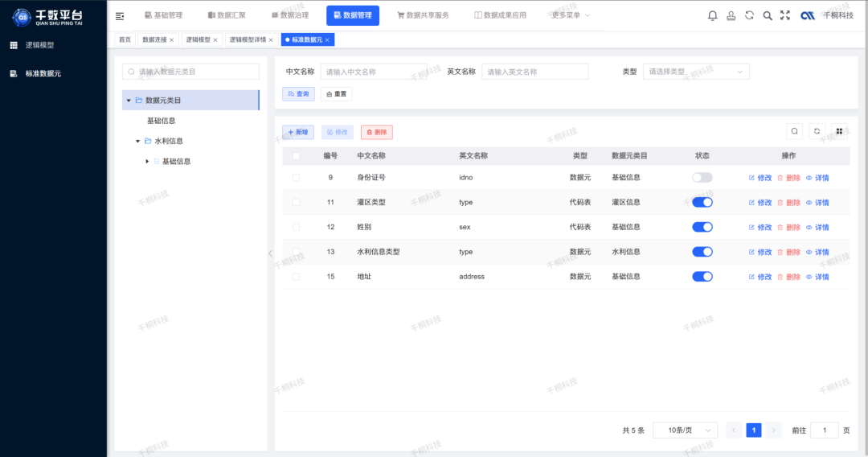
Task: Click folder icon of 水利信息 node
Action: (148, 142)
